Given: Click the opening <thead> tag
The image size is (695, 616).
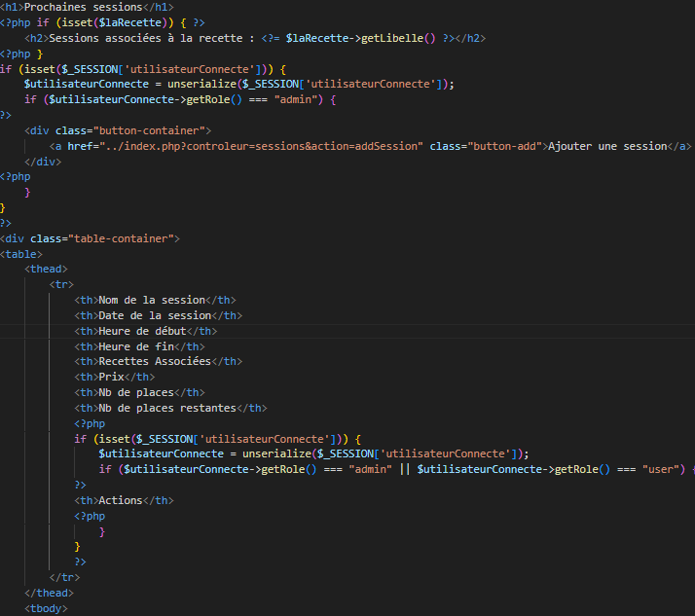Looking at the screenshot, I should point(46,269).
